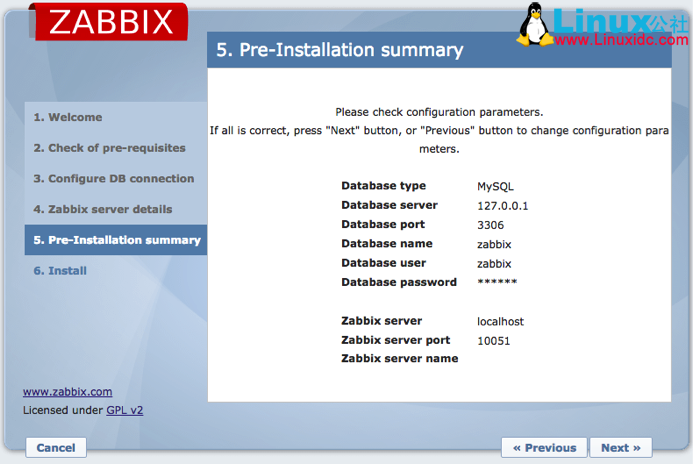Select step 2. Check of pre-requisites
This screenshot has height=465, width=693.
click(110, 148)
